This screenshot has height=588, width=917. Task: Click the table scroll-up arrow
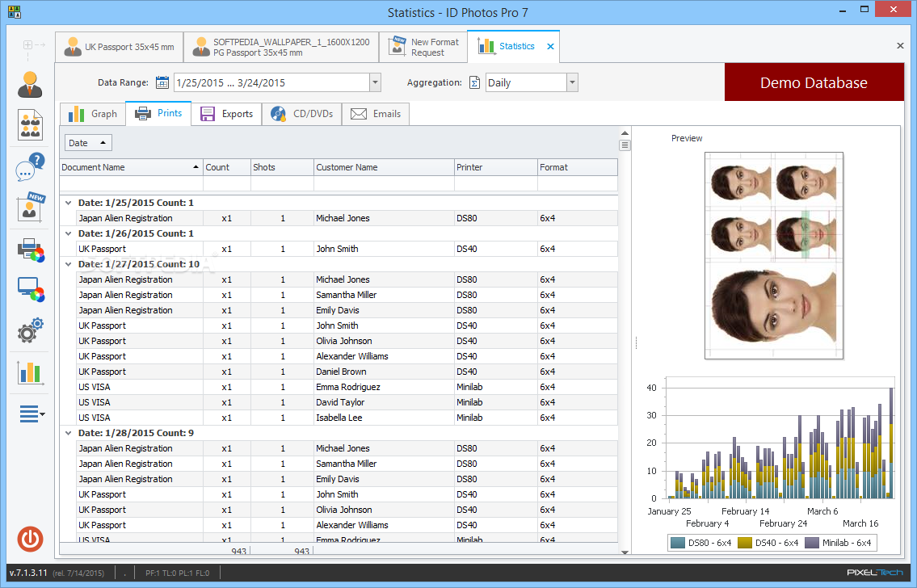[625, 133]
